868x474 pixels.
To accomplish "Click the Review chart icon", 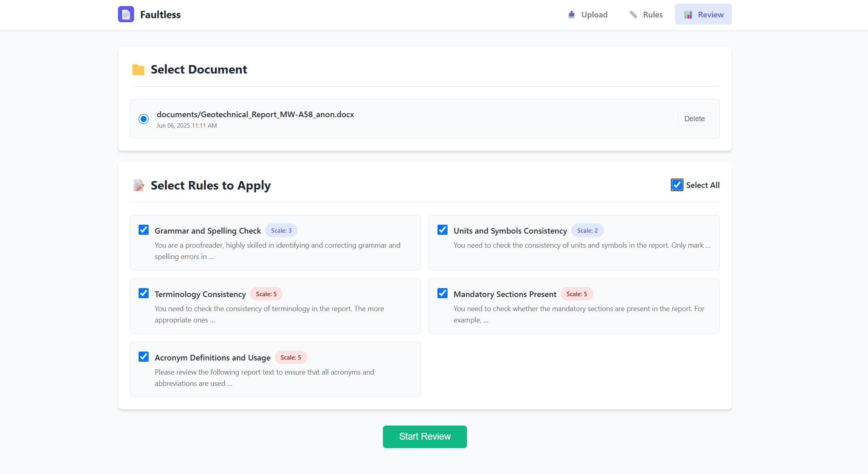I will click(688, 15).
